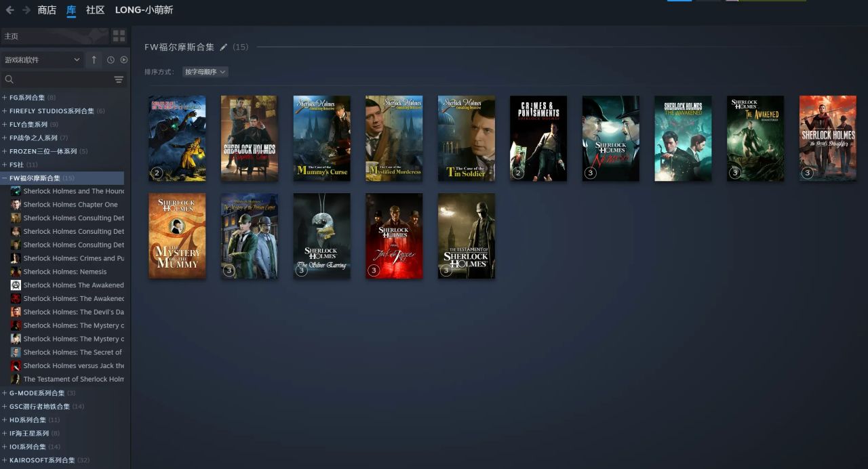Open The Case of the Mummy's Curse cover
The width and height of the screenshot is (868, 469).
321,138
